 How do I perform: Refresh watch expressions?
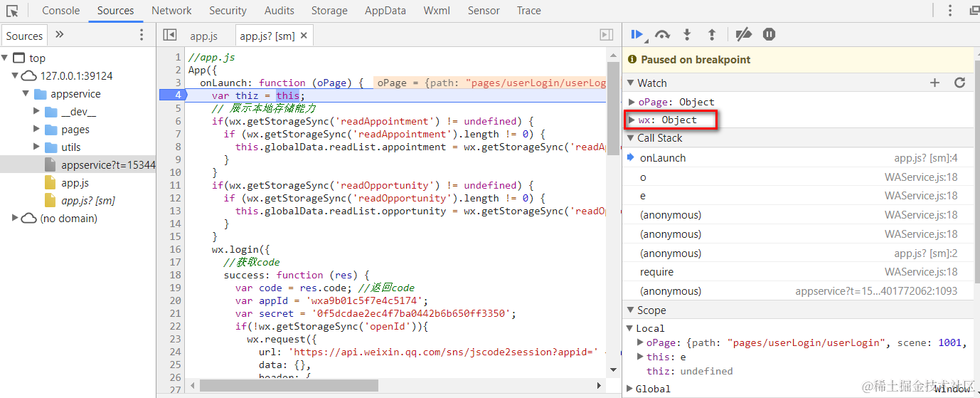(960, 83)
